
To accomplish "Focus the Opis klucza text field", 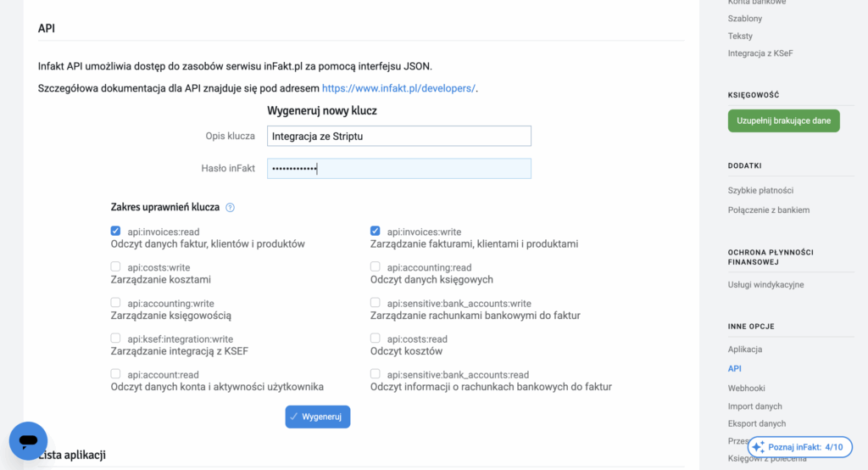I will coord(398,136).
